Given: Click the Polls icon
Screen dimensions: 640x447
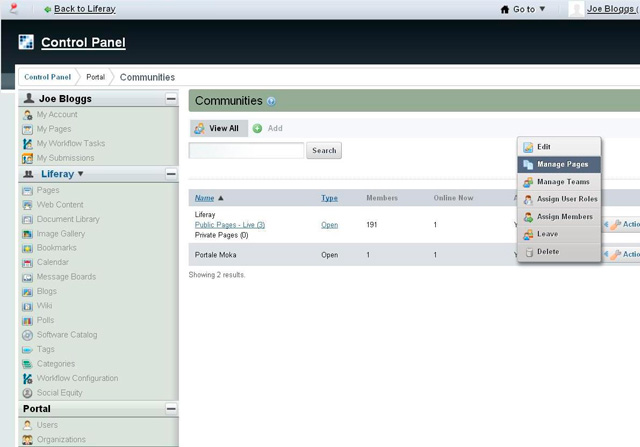Looking at the screenshot, I should point(27,320).
